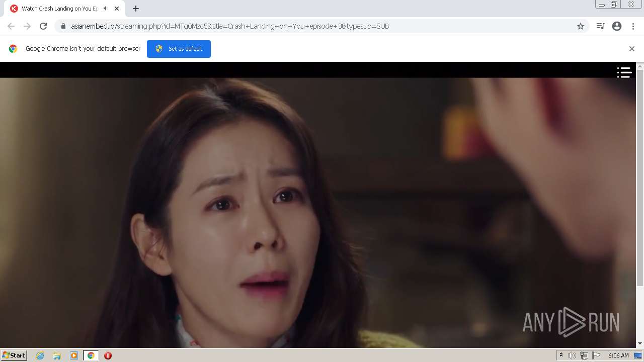644x362 pixels.
Task: Bookmark this page with the star
Action: 581,26
